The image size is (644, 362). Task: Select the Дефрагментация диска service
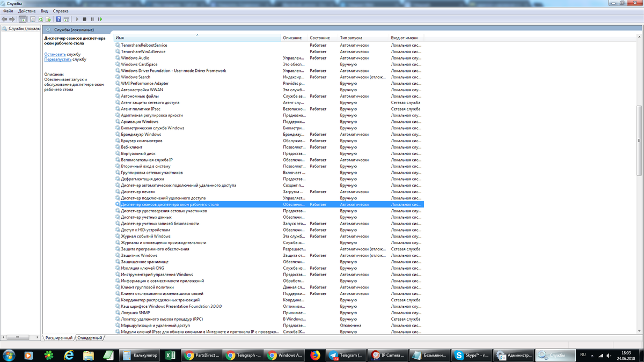pyautogui.click(x=269, y=179)
